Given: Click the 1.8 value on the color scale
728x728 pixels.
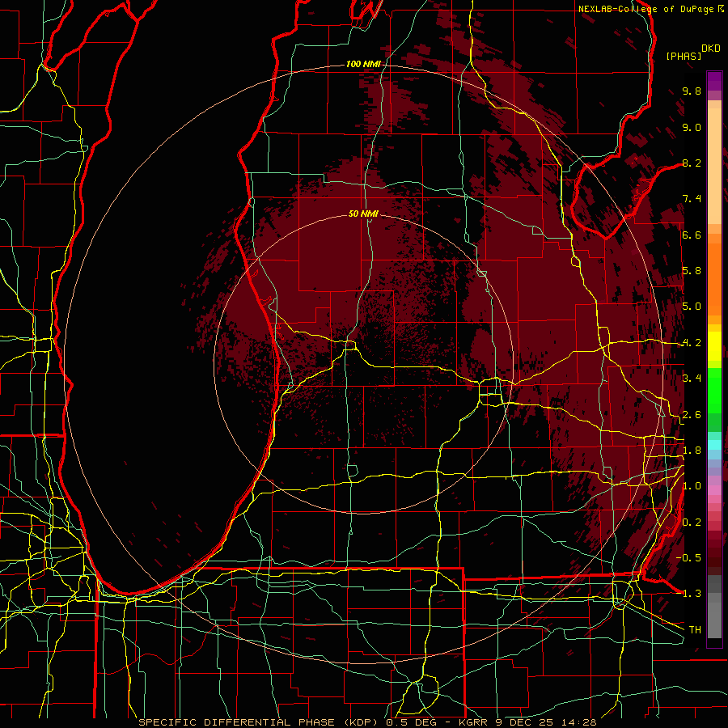Looking at the screenshot, I should click(692, 451).
